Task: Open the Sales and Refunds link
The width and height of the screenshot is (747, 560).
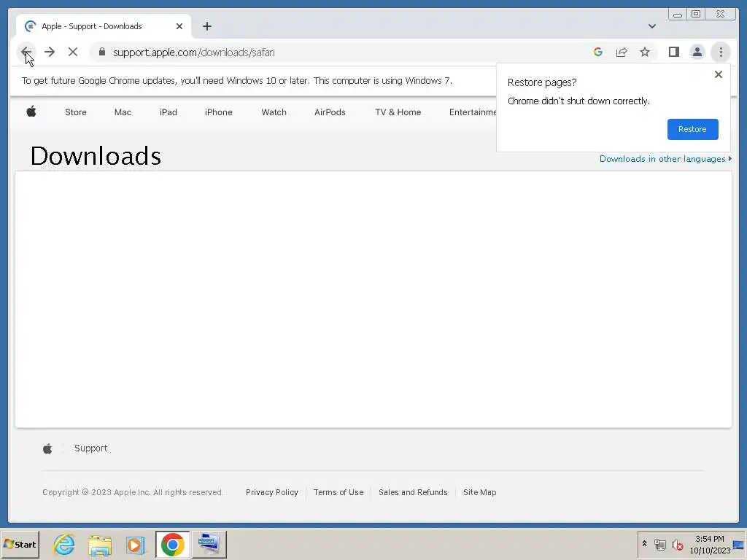Action: tap(413, 492)
